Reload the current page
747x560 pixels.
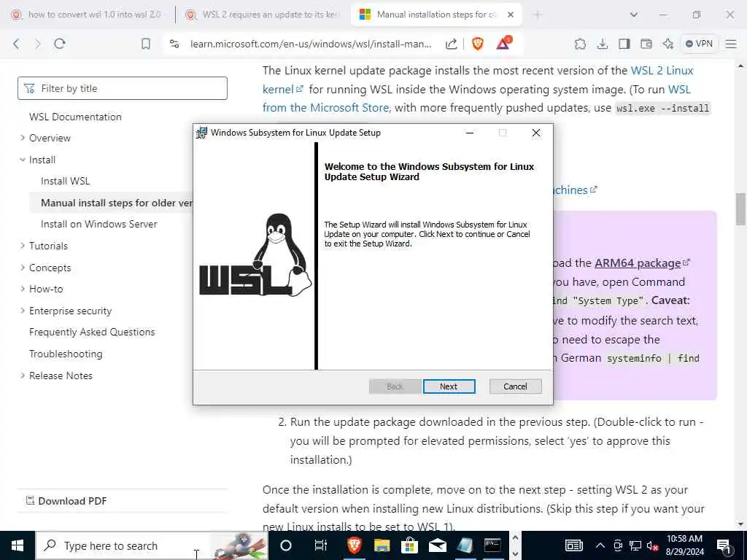tap(60, 44)
